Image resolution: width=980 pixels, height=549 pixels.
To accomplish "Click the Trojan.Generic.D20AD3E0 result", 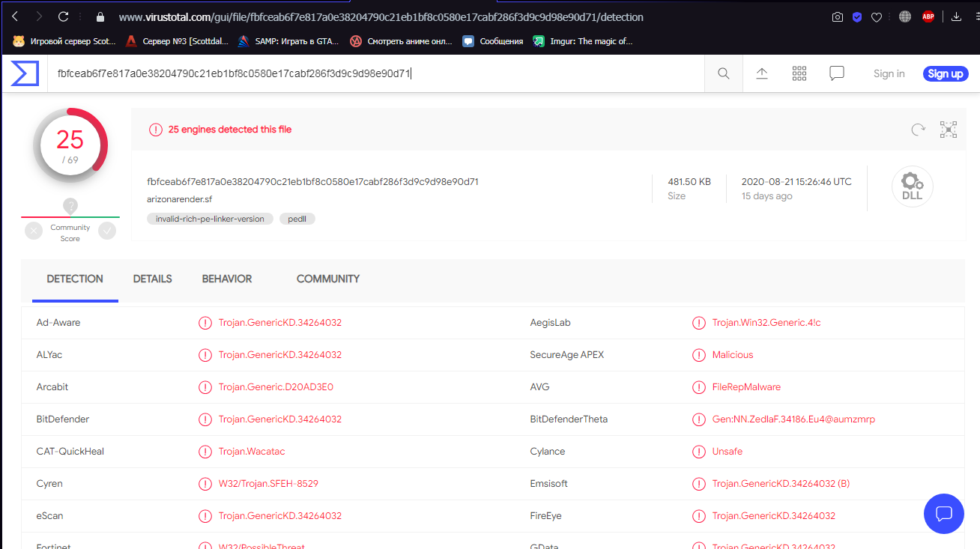I will click(276, 387).
